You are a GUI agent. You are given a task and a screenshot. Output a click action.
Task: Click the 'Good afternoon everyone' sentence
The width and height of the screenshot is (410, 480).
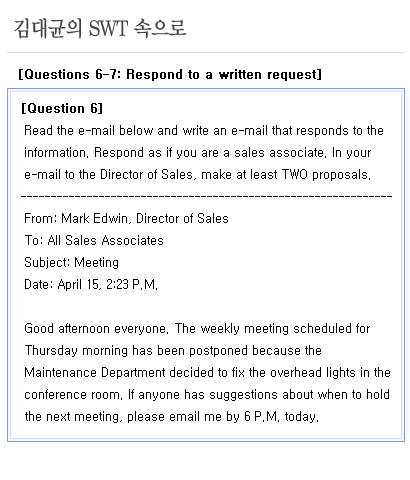tap(96, 329)
